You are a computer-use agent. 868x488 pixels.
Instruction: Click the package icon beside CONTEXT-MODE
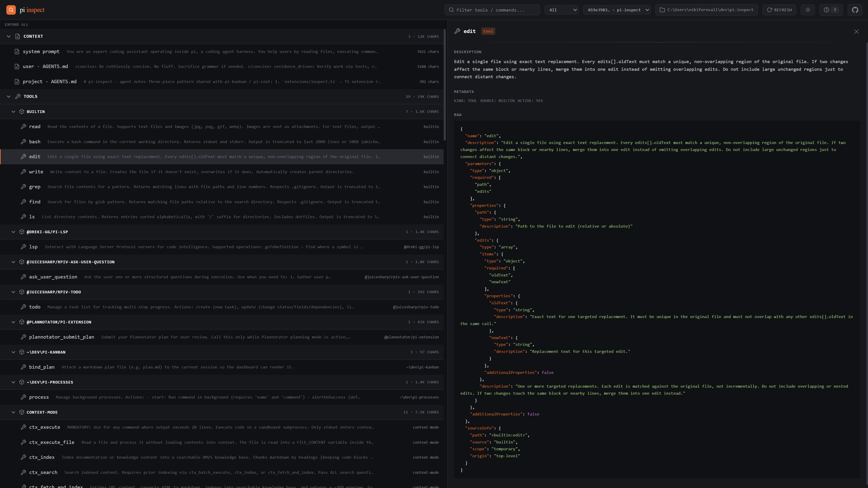21,412
